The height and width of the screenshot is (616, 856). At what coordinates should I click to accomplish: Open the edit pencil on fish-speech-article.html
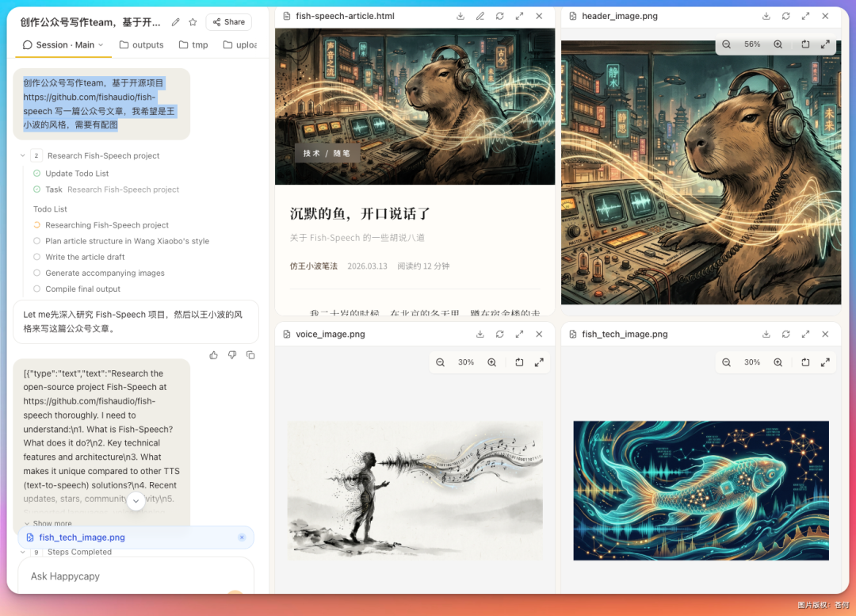coord(480,15)
